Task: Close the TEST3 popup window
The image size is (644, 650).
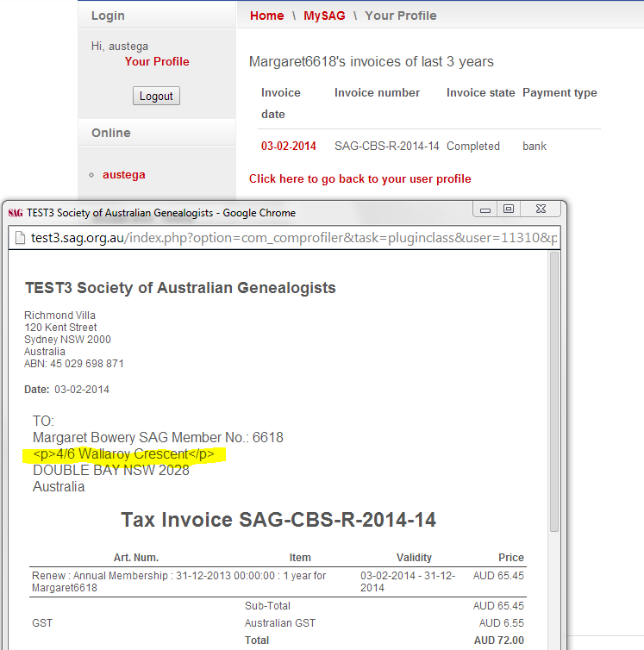Action: tap(541, 209)
